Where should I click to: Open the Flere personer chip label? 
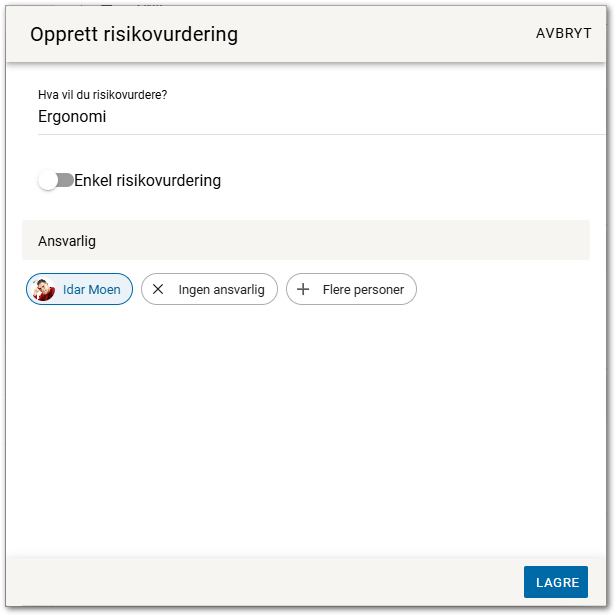(x=363, y=290)
